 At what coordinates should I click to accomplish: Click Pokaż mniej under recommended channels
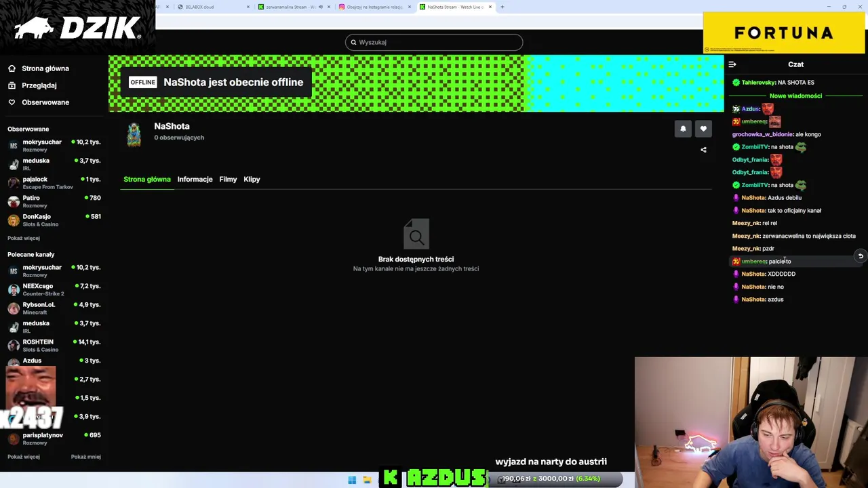(x=86, y=457)
